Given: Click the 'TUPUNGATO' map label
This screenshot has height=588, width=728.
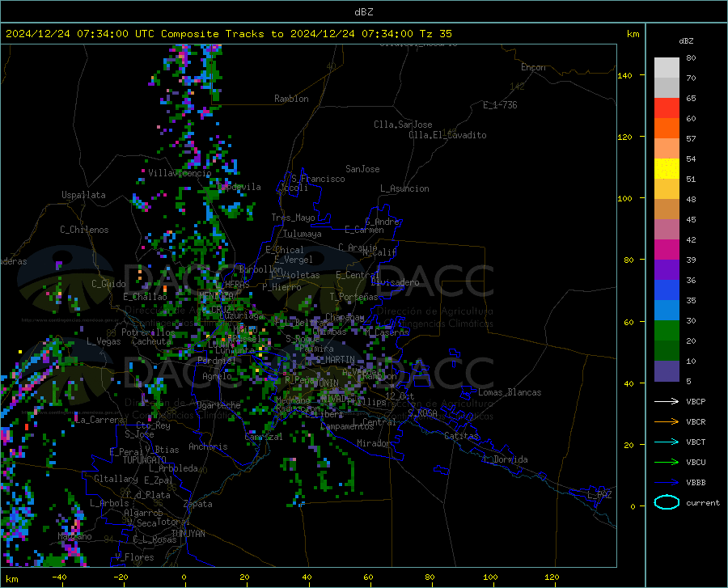Looking at the screenshot, I should [x=145, y=460].
